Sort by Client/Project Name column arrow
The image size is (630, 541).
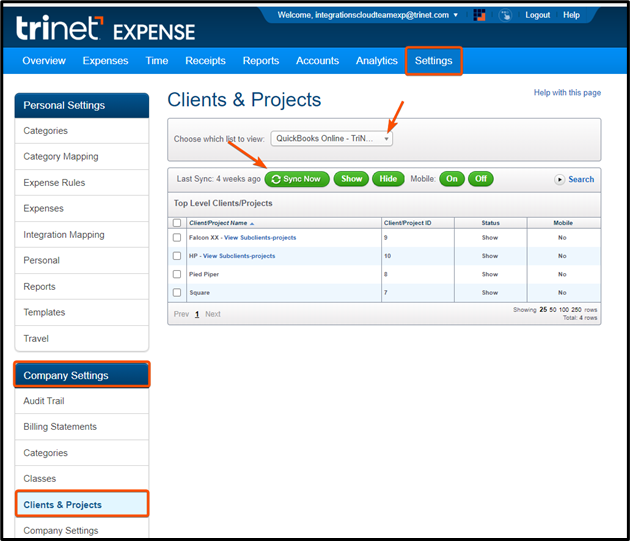(x=252, y=223)
